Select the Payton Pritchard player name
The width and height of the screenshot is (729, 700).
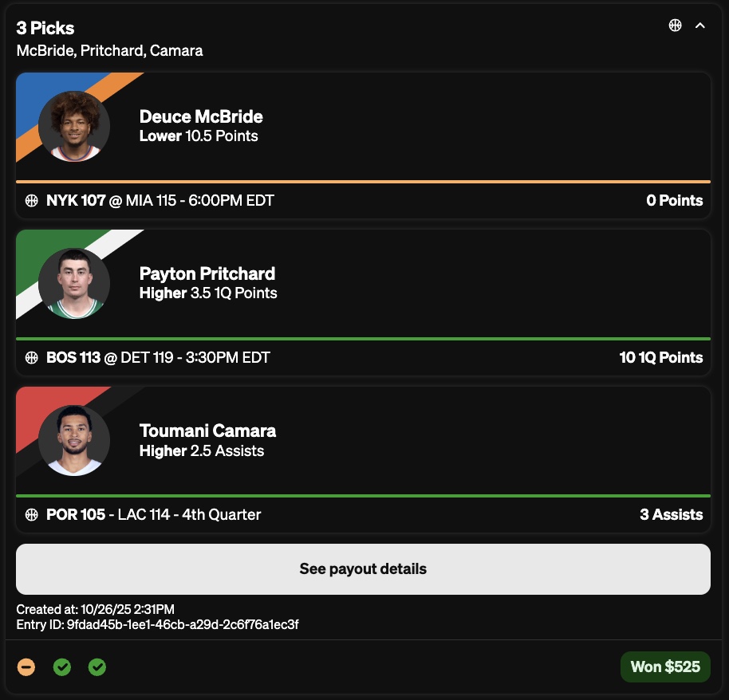(207, 273)
